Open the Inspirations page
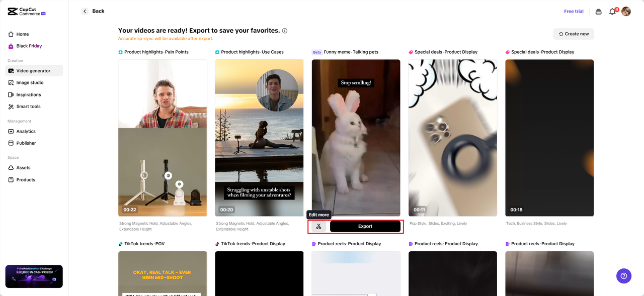 [34, 94]
